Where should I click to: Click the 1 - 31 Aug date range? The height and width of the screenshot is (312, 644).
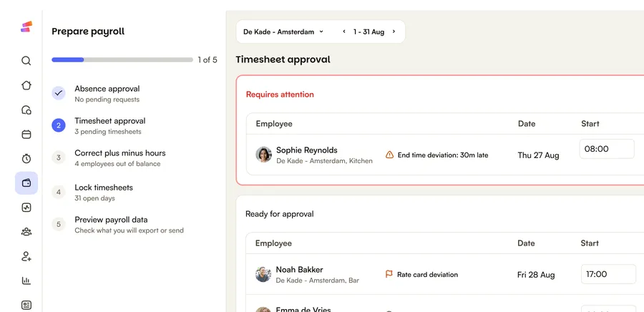[369, 31]
